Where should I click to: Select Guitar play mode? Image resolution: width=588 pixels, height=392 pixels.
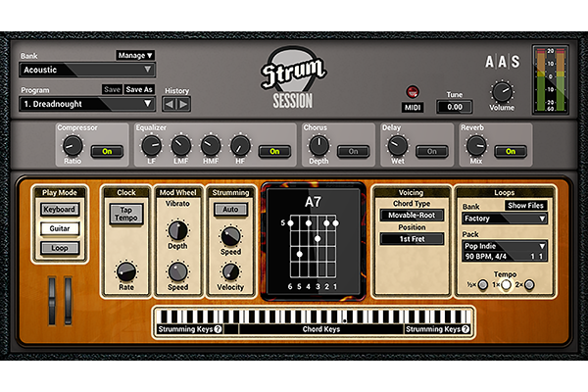tap(60, 228)
